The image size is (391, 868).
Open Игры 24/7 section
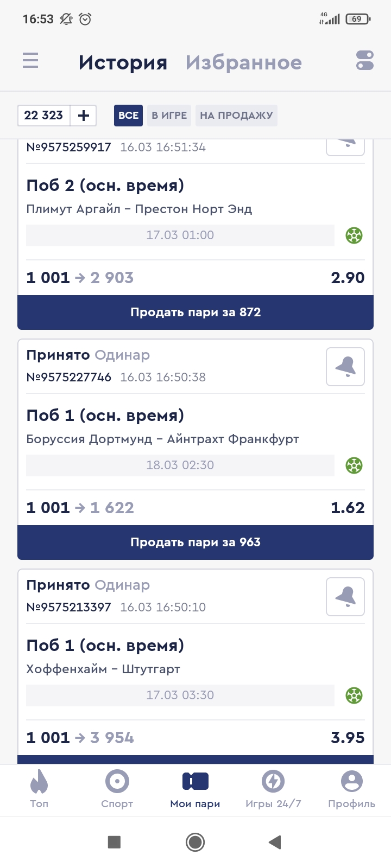[273, 789]
